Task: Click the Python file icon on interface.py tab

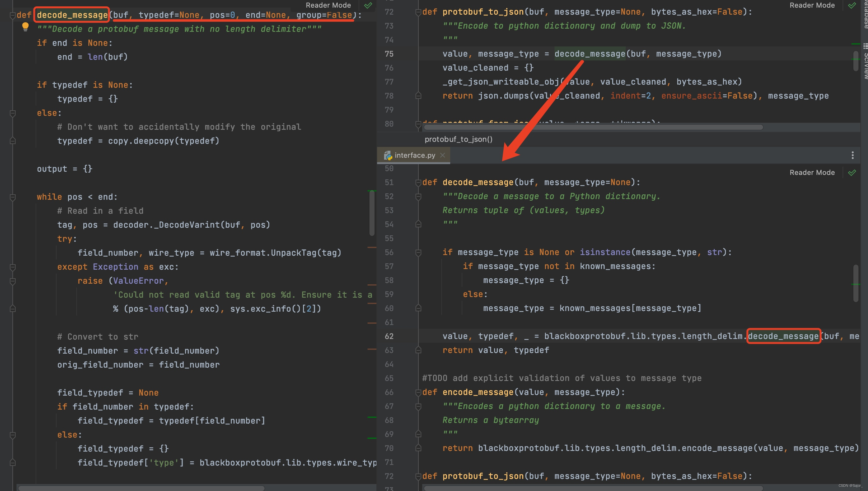Action: pyautogui.click(x=388, y=155)
